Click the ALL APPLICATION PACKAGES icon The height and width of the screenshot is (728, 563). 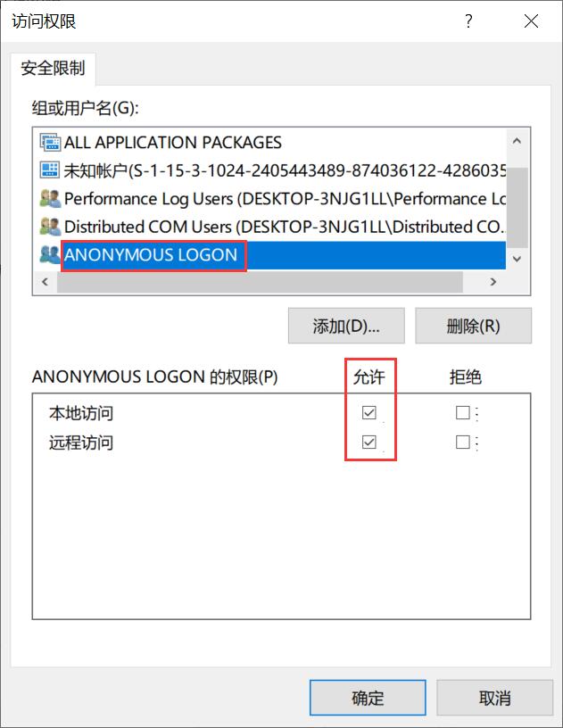click(x=50, y=142)
